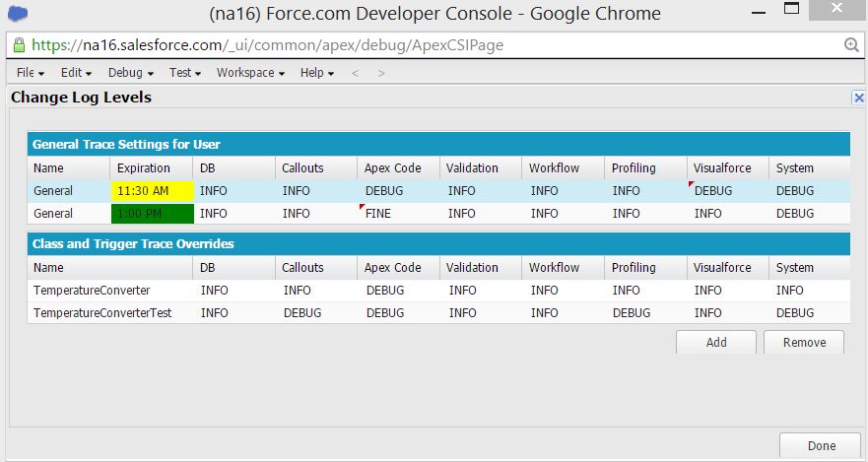Click Profiling header in Class and Trigger Overrides

click(x=645, y=268)
